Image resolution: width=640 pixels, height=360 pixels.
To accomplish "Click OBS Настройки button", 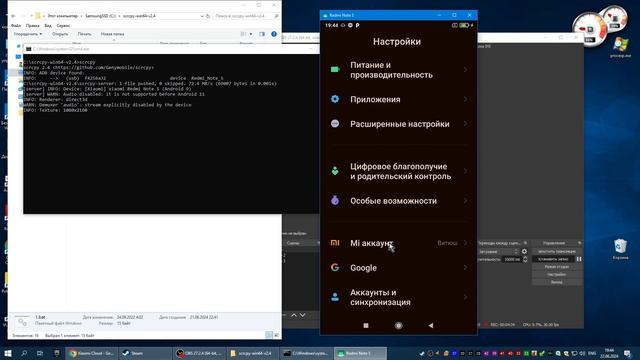I will [x=557, y=274].
